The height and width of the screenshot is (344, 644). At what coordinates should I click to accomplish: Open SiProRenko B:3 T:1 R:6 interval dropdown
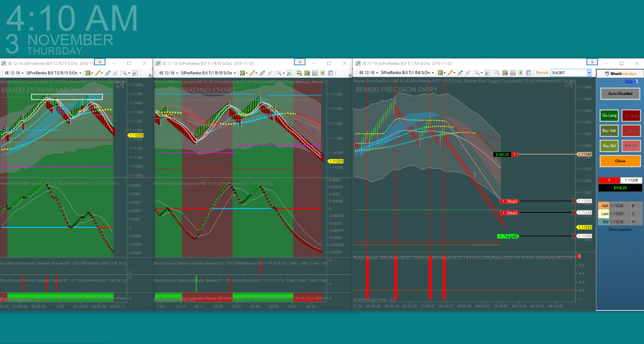click(x=407, y=73)
